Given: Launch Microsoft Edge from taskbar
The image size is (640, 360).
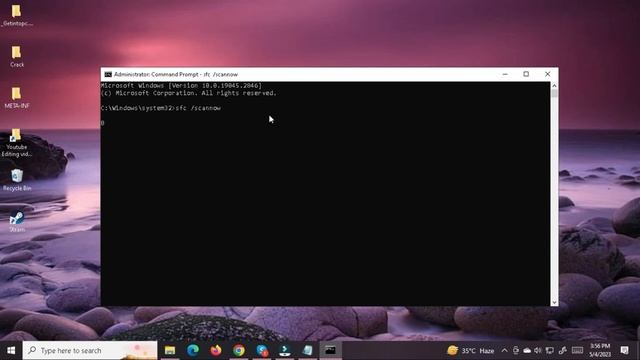Looking at the screenshot, I should click(193, 350).
